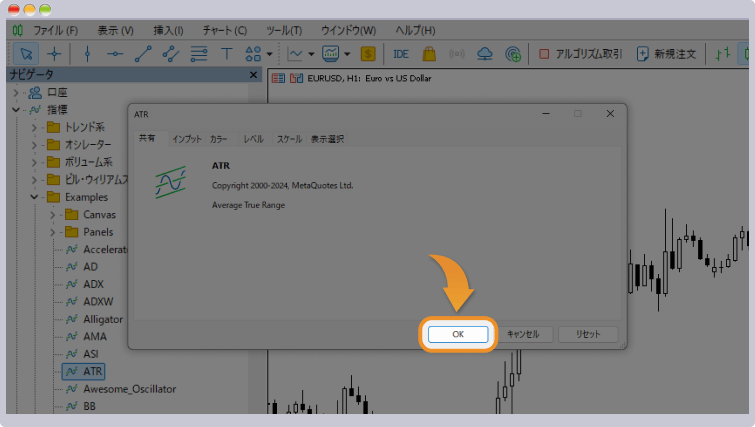Open the IDE editor button

coord(401,54)
